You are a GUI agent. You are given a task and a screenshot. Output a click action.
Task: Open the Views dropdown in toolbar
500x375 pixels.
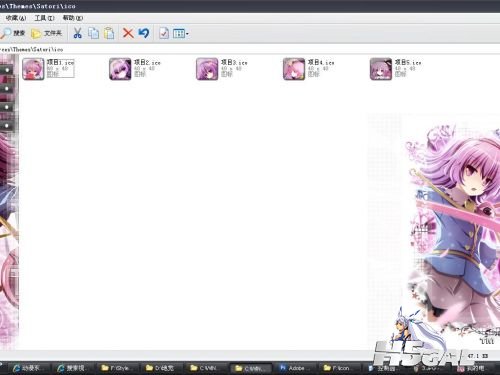click(x=181, y=33)
